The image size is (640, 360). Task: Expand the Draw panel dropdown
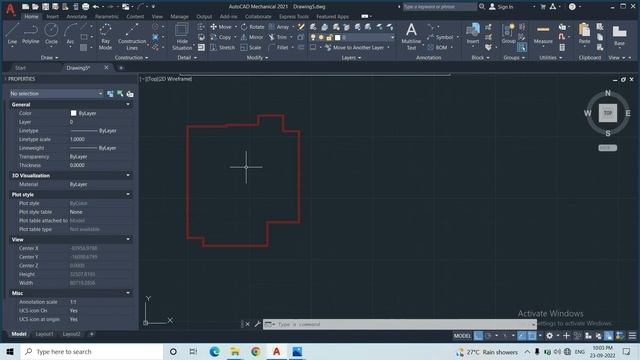(49, 58)
